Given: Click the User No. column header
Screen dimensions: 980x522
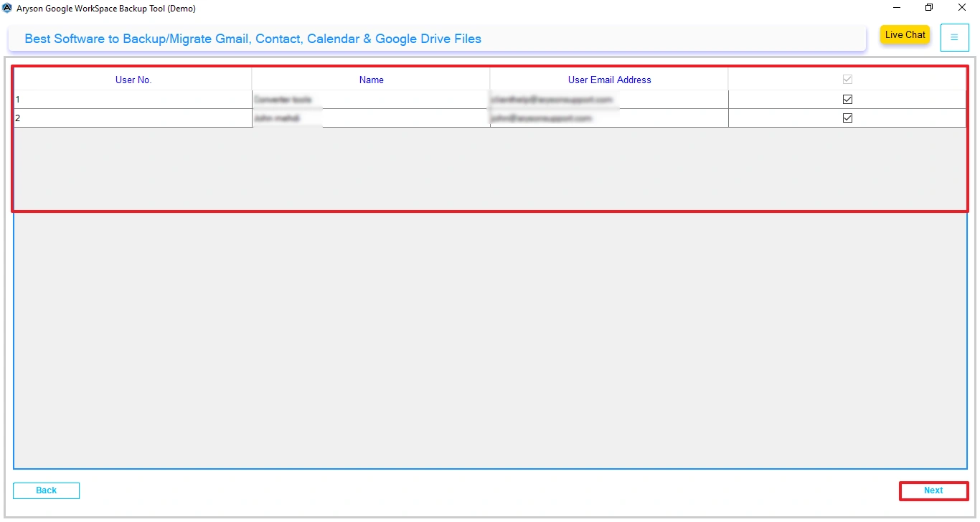Looking at the screenshot, I should (133, 79).
